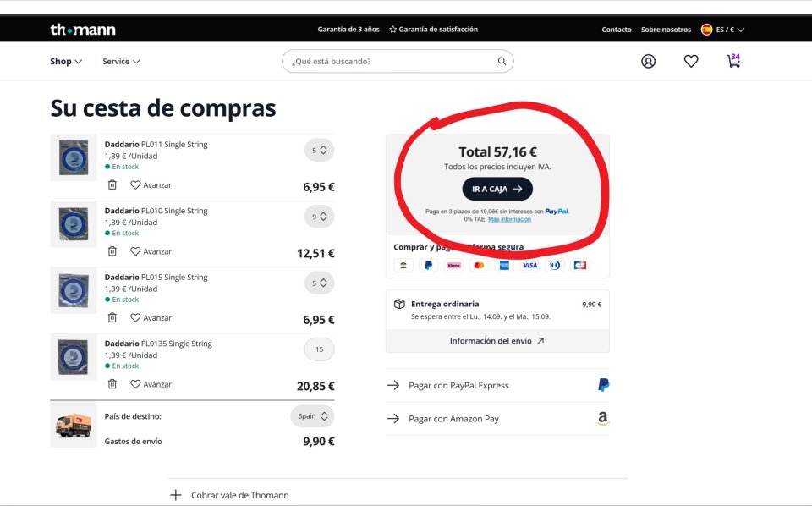Open Daddario PL011 Single String product thumbnail
The width and height of the screenshot is (812, 506).
(74, 157)
